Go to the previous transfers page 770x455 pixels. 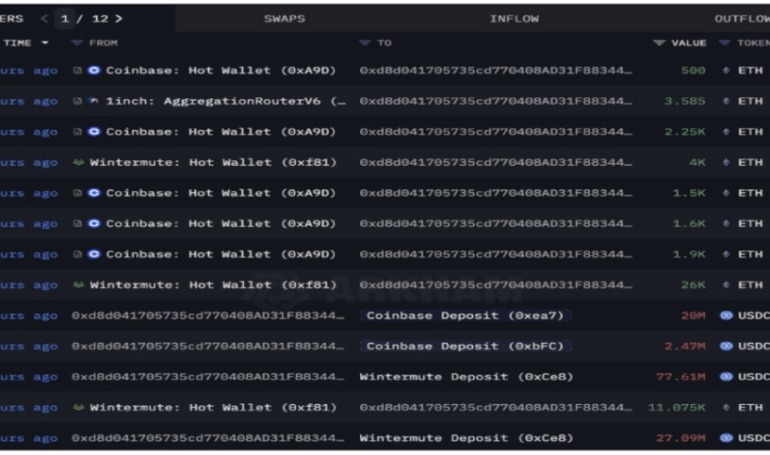[x=44, y=19]
